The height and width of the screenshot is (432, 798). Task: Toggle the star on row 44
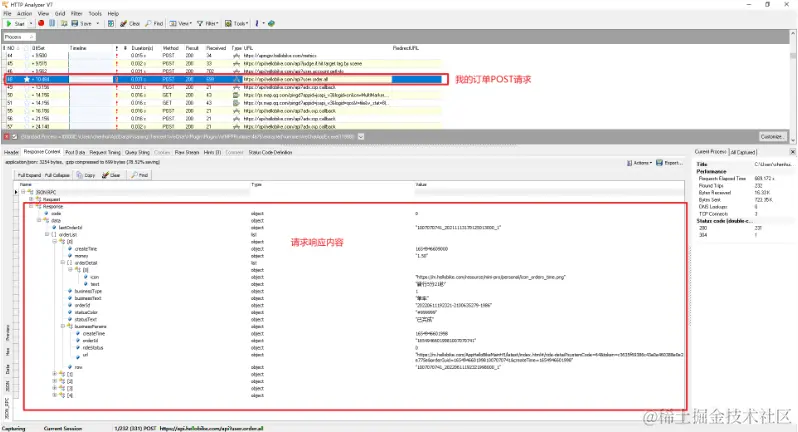tap(26, 55)
